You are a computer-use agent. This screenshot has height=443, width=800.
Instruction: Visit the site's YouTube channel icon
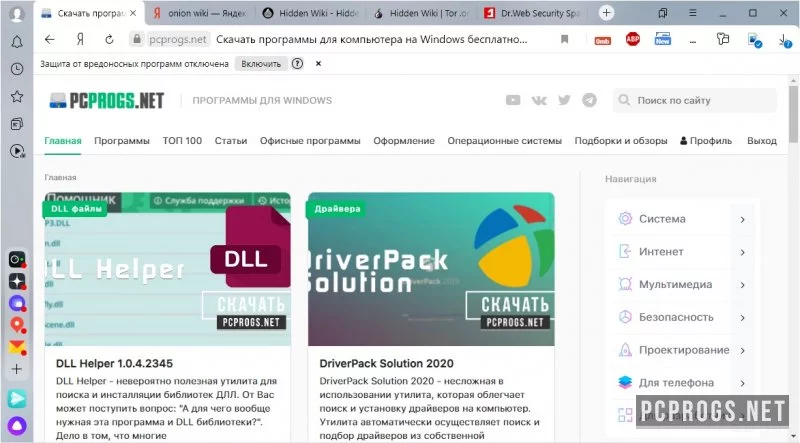point(513,100)
